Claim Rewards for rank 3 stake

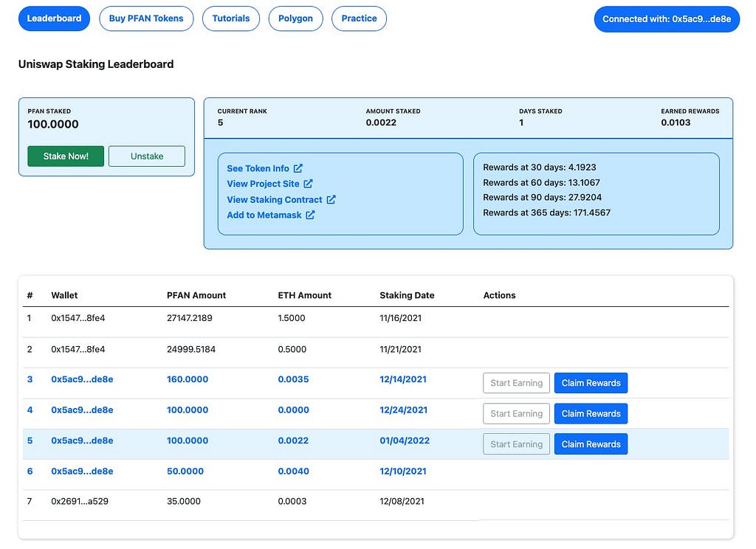click(591, 383)
